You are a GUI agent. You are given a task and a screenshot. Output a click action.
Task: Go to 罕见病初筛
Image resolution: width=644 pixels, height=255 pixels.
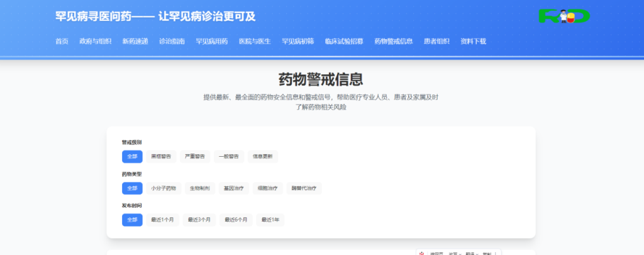pyautogui.click(x=297, y=41)
